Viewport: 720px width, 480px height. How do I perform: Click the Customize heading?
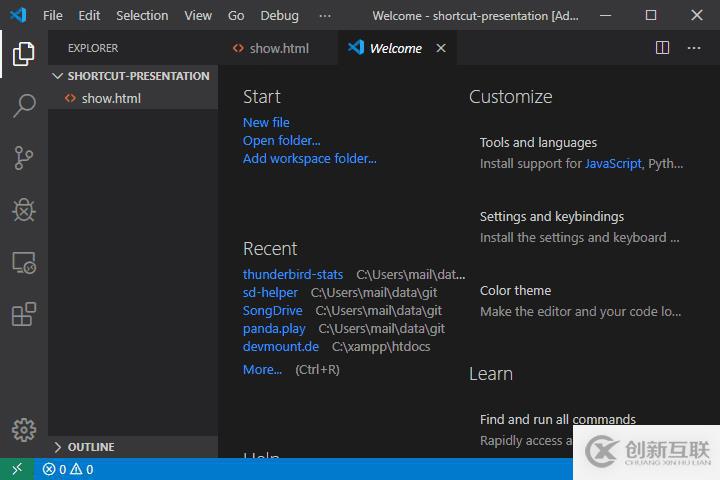pyautogui.click(x=511, y=97)
